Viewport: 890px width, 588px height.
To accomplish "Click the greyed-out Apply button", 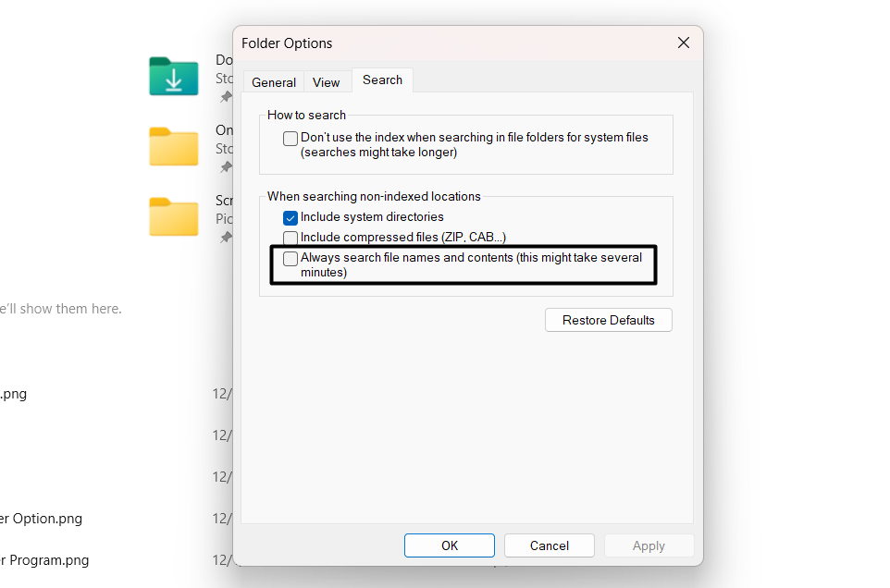I will (649, 545).
